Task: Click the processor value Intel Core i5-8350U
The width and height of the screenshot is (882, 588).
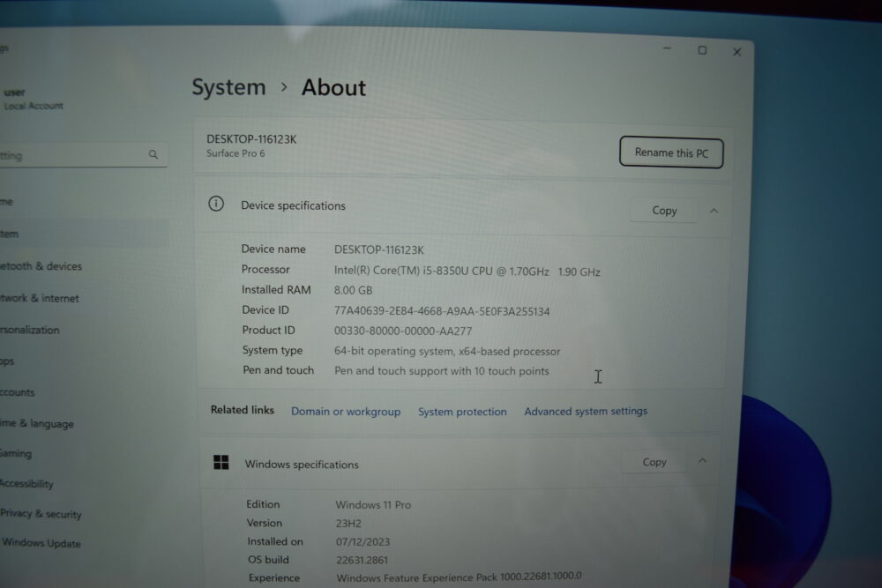Action: [x=467, y=271]
